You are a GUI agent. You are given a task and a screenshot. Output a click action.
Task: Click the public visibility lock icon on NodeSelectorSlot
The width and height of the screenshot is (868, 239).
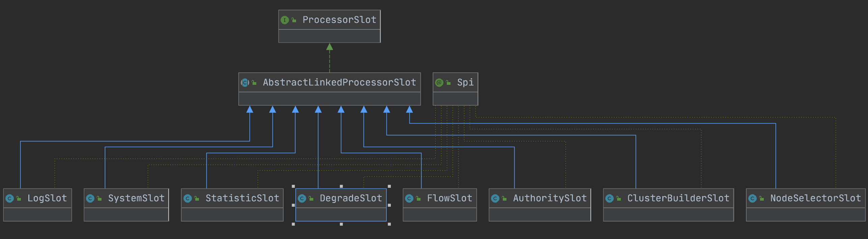coord(761,199)
